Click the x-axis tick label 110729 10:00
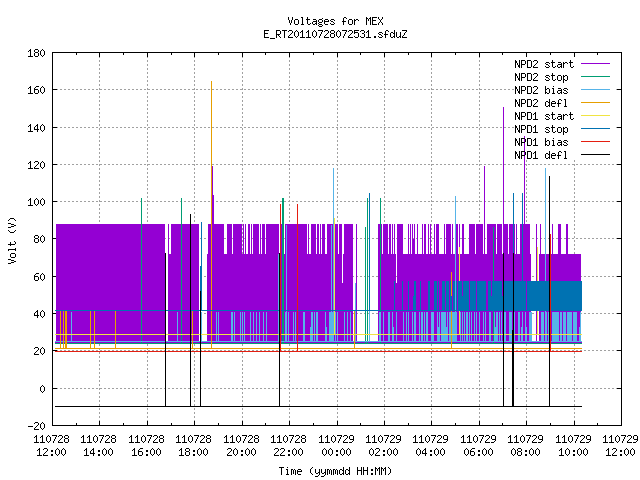This screenshot has height=480, width=640. [573, 446]
